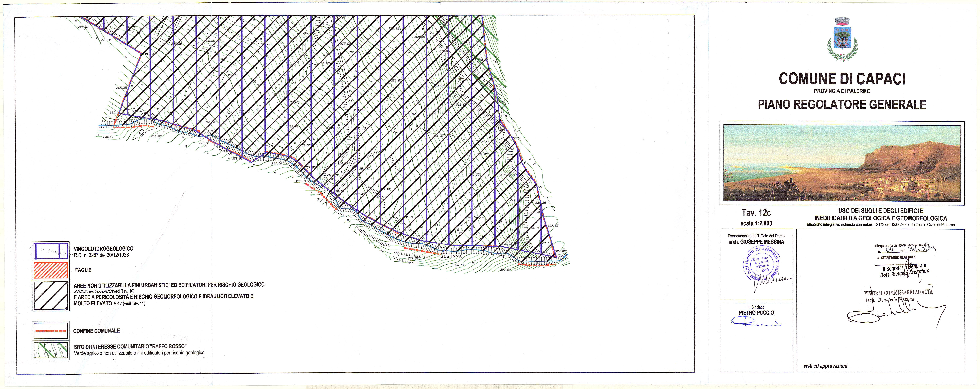Click the 'VINCOLO IDROGEOLOGICO' legend label

pyautogui.click(x=104, y=249)
